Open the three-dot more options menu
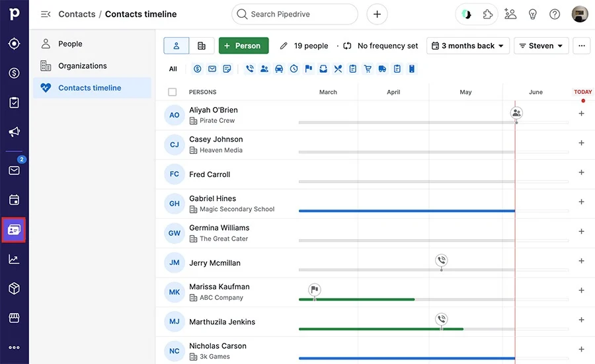This screenshot has width=595, height=364. [x=581, y=46]
